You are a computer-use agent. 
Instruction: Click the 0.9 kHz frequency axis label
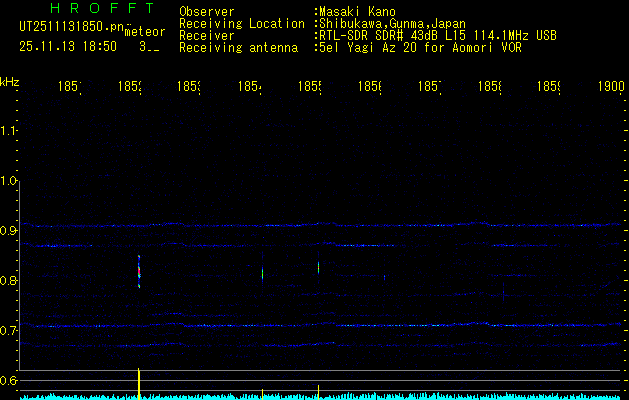(10, 231)
